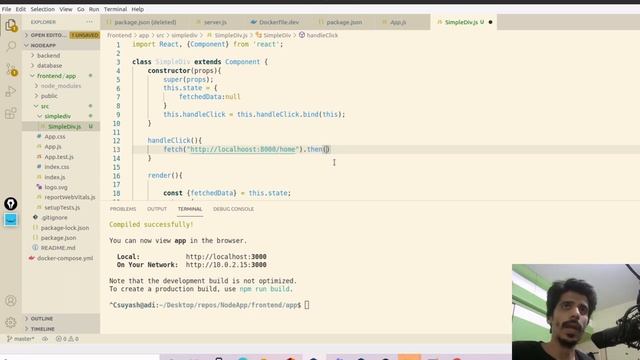Open README.md in file tree
The image size is (640, 360).
coord(58,248)
